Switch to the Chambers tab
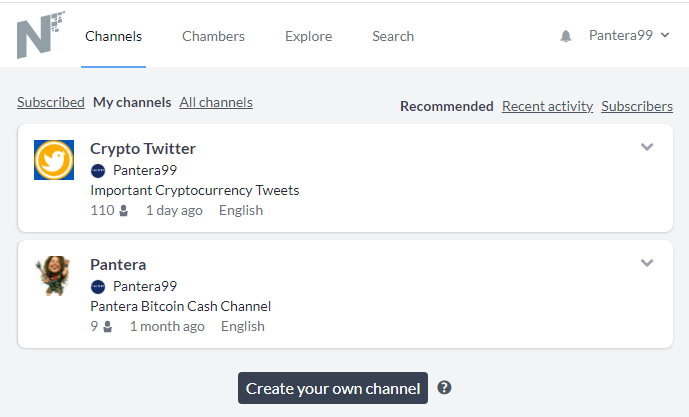 point(214,36)
